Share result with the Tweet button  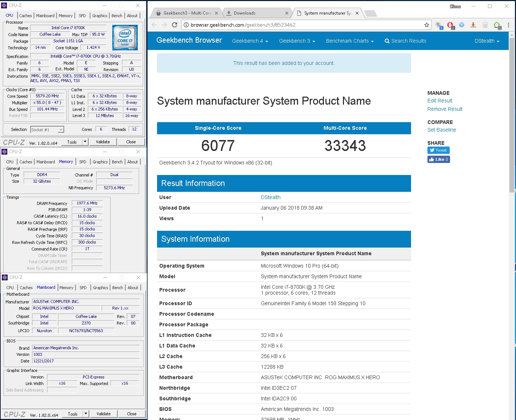(438, 150)
